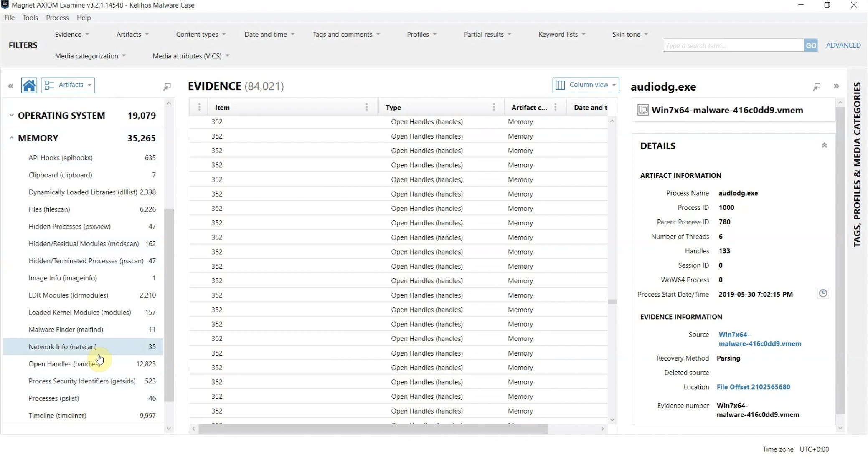The height and width of the screenshot is (459, 868).
Task: Expand the OPERATING SYSTEM category
Action: [11, 115]
